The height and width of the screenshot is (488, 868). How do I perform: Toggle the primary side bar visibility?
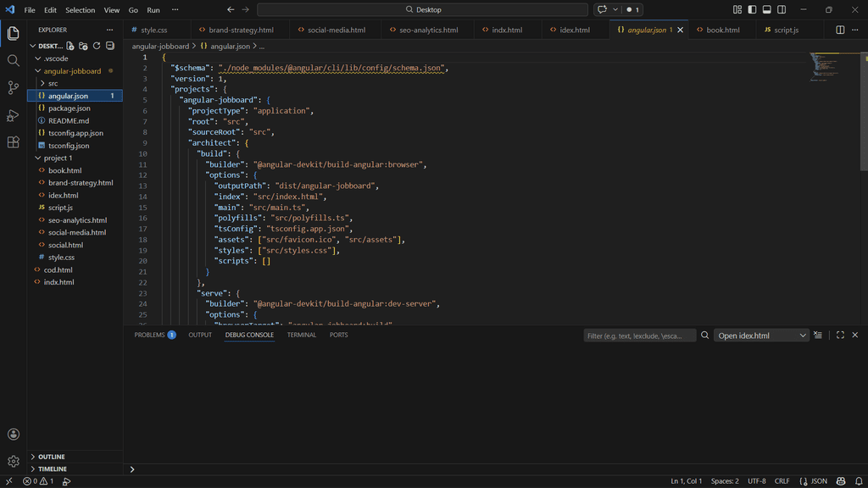click(752, 9)
